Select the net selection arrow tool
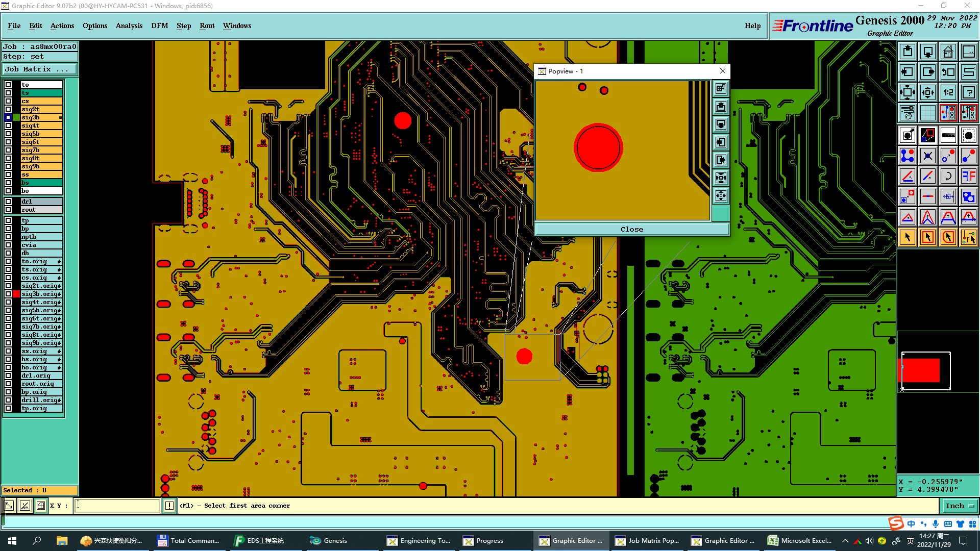 968,237
